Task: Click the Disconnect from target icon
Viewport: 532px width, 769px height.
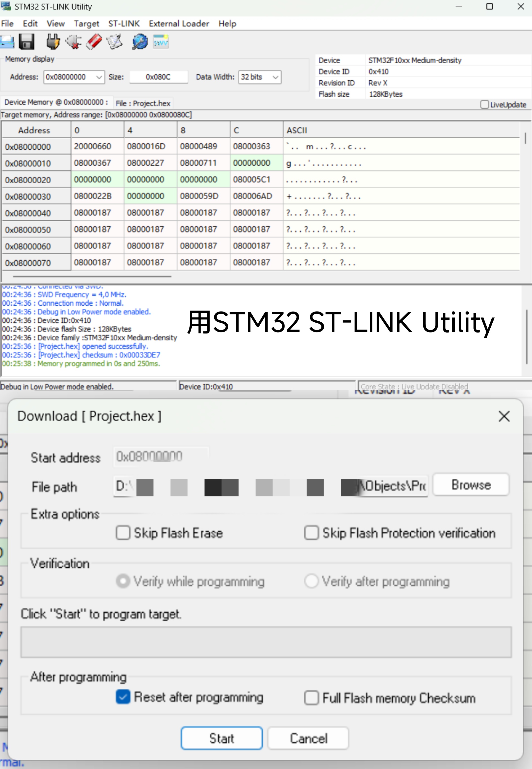Action: click(73, 42)
